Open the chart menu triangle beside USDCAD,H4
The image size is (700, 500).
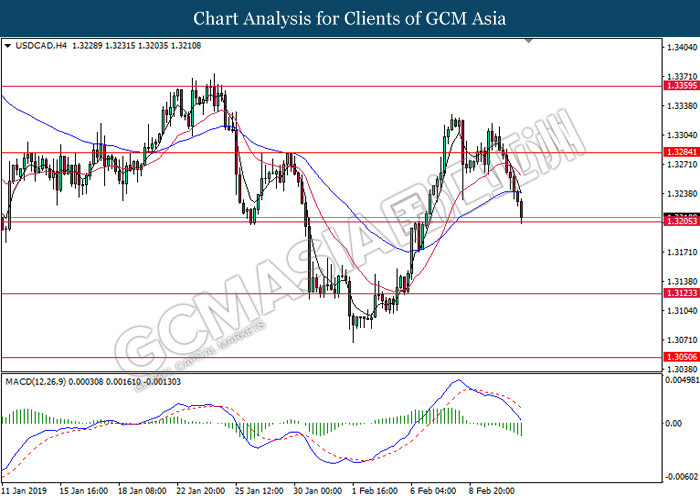(8, 46)
